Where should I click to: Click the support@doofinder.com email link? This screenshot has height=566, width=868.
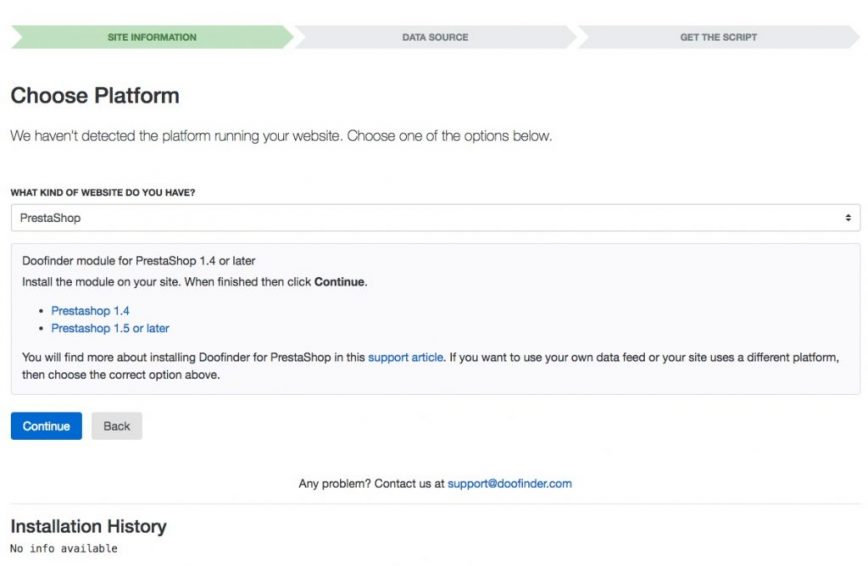point(509,483)
